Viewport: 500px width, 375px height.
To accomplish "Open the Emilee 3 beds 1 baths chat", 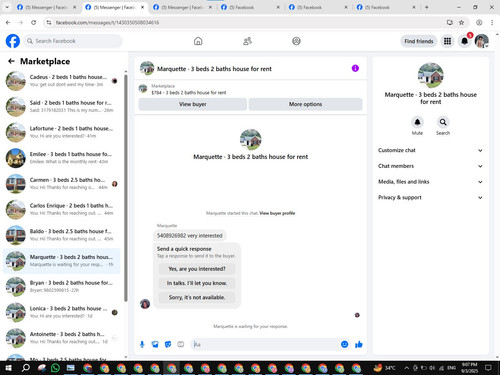I will tap(62, 158).
